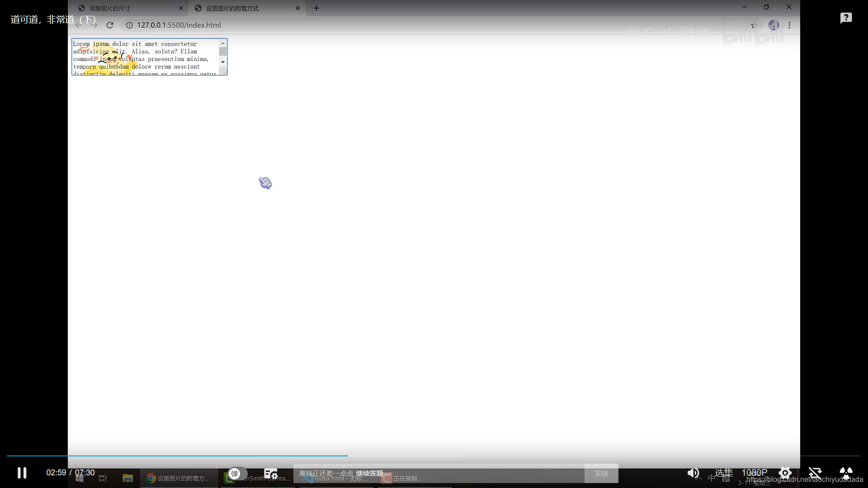Expand the 选集 episode list

[723, 473]
